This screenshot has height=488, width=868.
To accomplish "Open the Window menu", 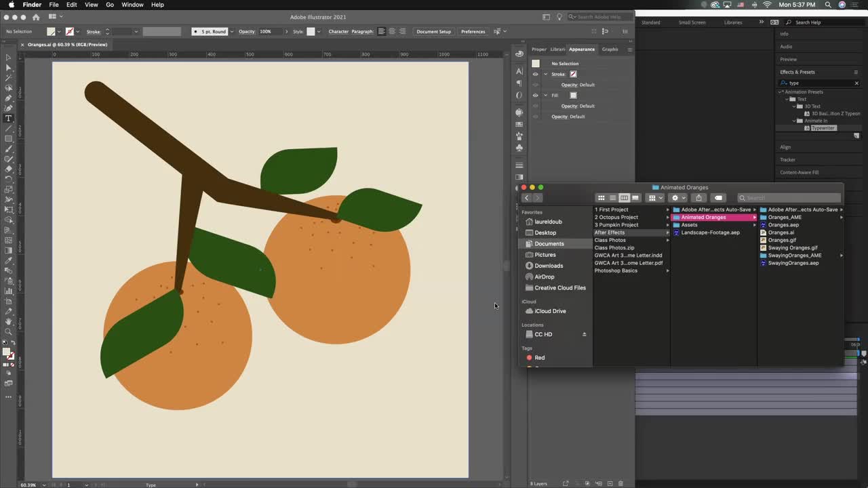I will (132, 5).
